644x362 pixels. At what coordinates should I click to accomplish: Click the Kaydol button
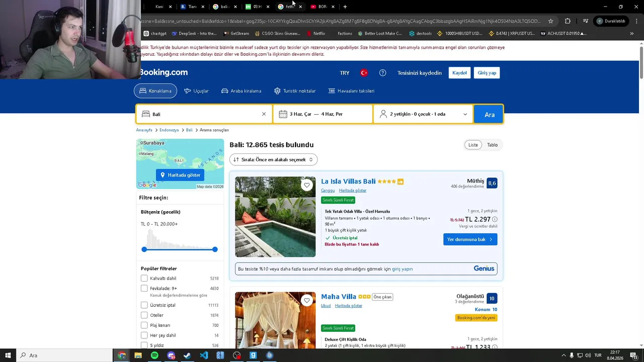pyautogui.click(x=459, y=73)
